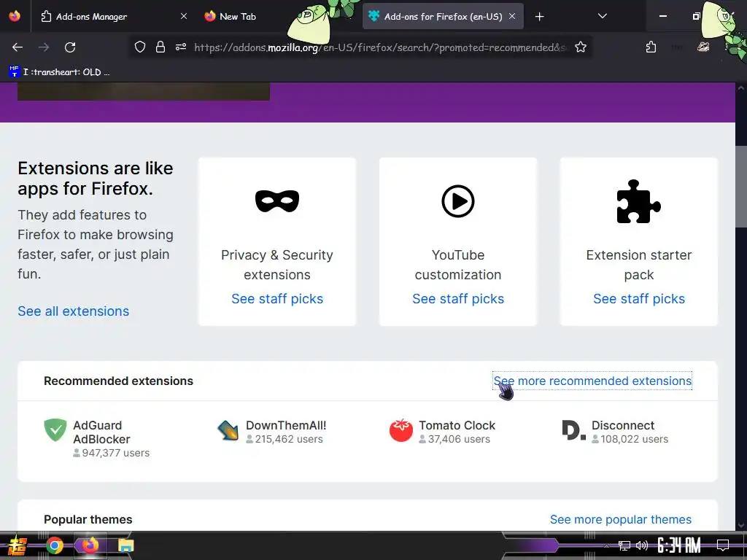The height and width of the screenshot is (560, 747).
Task: Close the Add-ons for Firefox tab
Action: [512, 16]
